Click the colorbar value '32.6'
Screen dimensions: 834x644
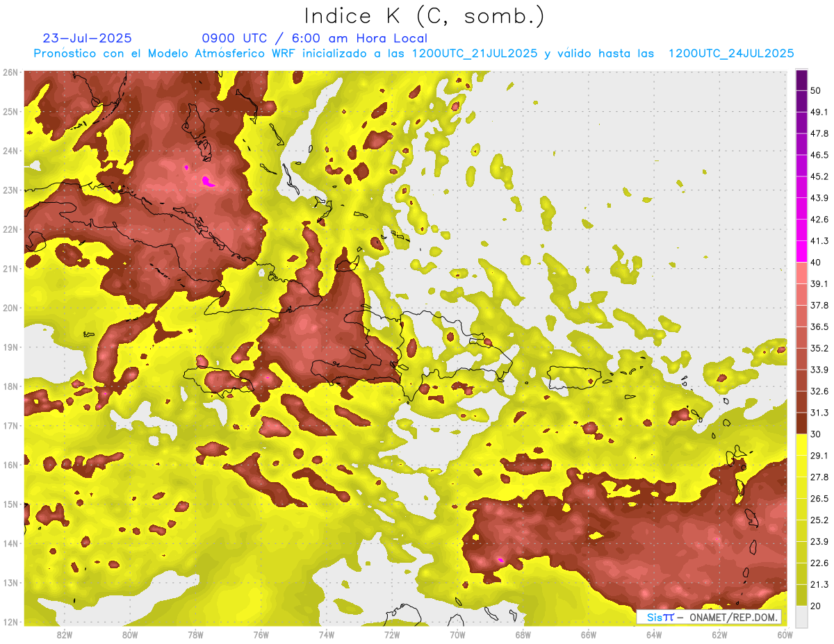819,391
